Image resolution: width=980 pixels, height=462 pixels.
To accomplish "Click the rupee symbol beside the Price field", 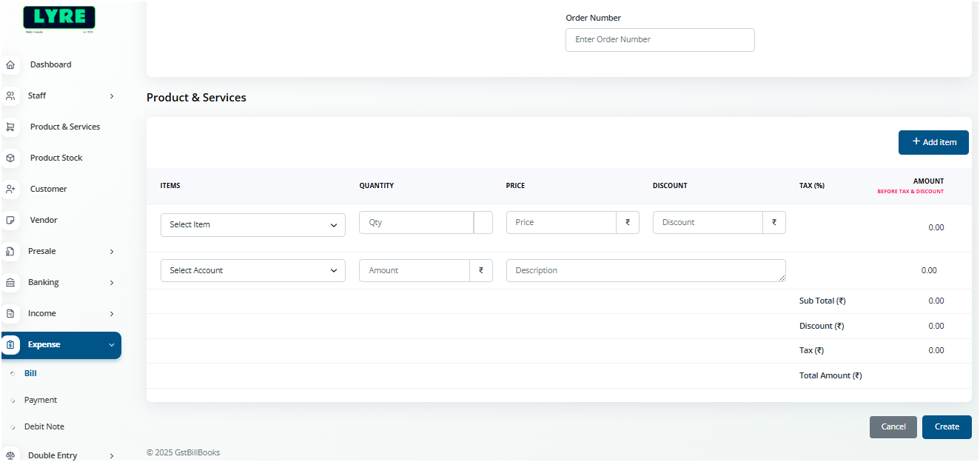I will coord(627,222).
